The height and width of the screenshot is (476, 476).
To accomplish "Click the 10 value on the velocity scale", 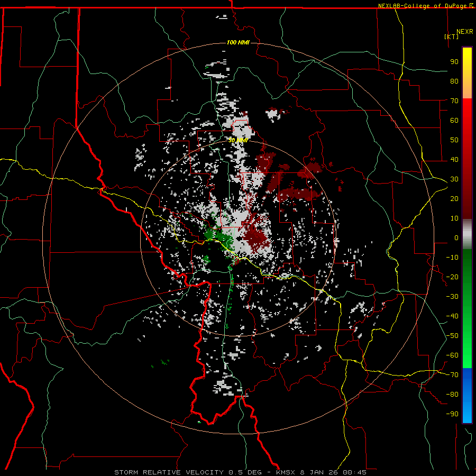I will click(454, 218).
